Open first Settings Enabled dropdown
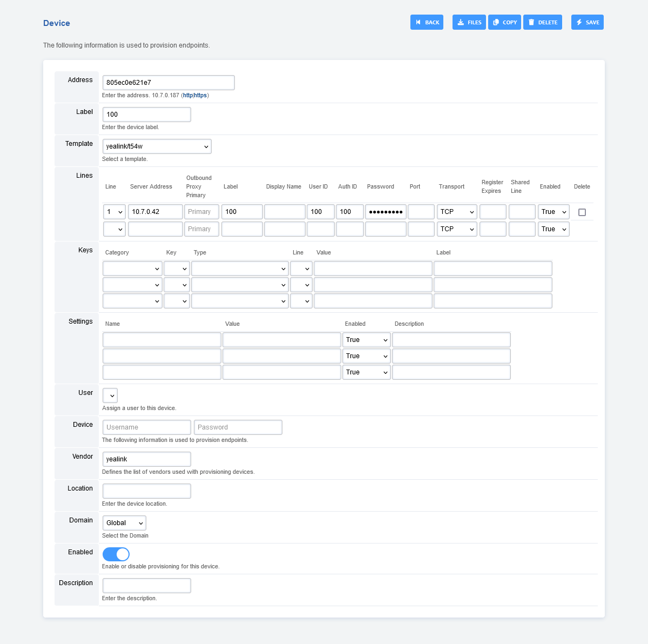Screen dimensions: 648x644 point(366,340)
